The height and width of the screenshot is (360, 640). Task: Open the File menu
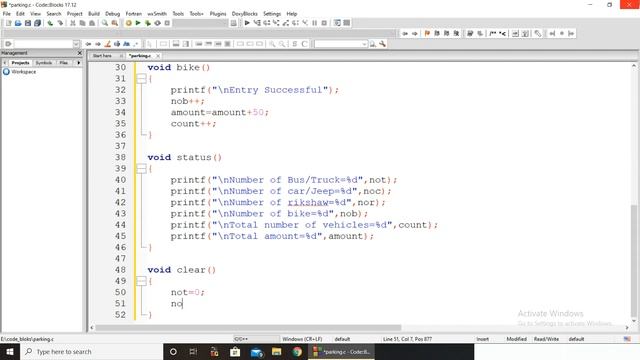point(7,13)
